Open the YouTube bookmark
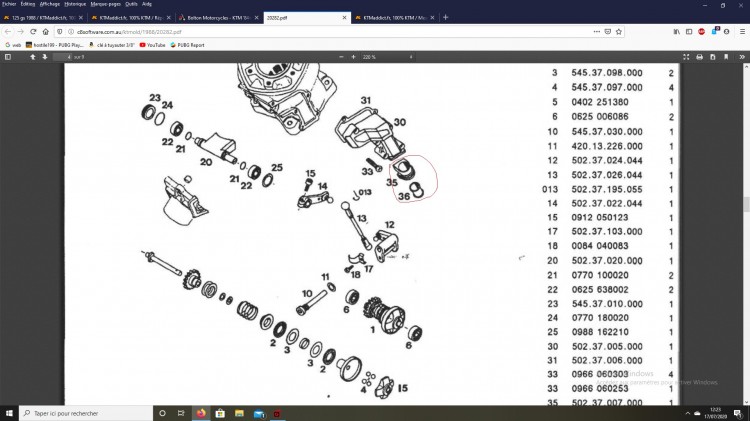Screen dimensions: 750x421 [x=152, y=45]
